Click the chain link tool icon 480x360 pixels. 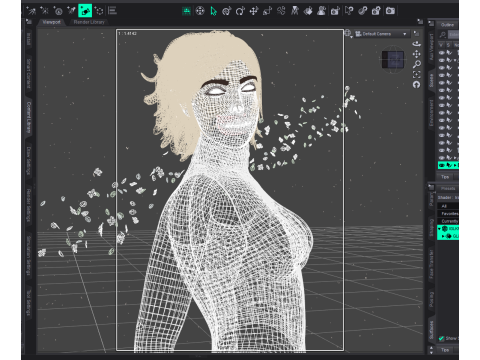[362, 11]
